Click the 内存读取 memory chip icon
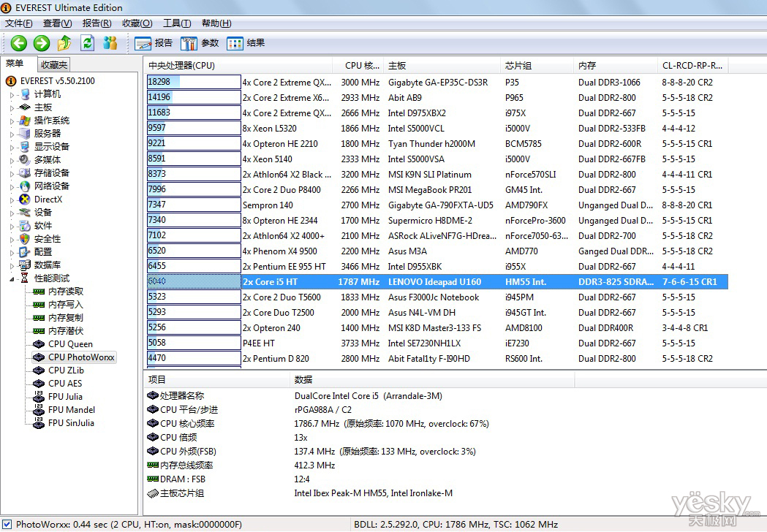Viewport: 767px width, 532px height. click(39, 292)
